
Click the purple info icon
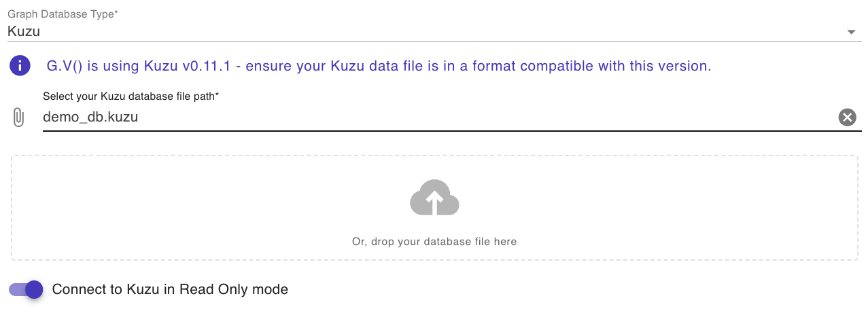(x=20, y=66)
